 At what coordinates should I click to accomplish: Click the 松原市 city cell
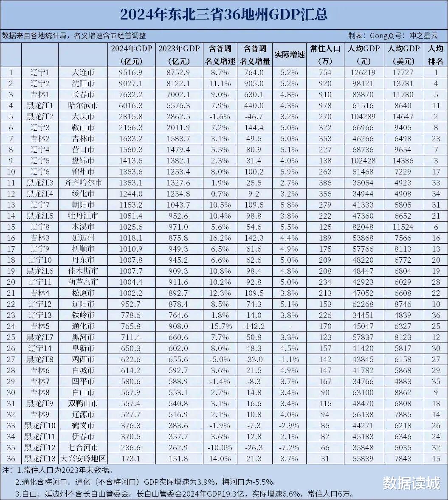tap(83, 293)
